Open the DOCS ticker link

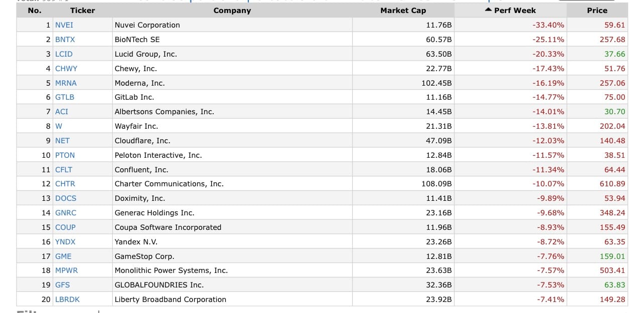point(66,198)
